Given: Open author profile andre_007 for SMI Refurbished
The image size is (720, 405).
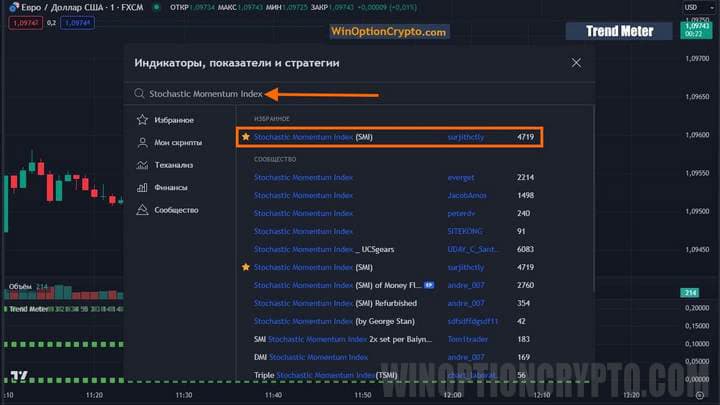Looking at the screenshot, I should click(x=465, y=303).
